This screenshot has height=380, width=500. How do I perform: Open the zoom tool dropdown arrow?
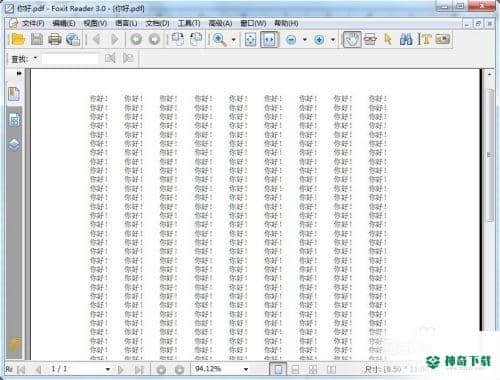(x=234, y=40)
